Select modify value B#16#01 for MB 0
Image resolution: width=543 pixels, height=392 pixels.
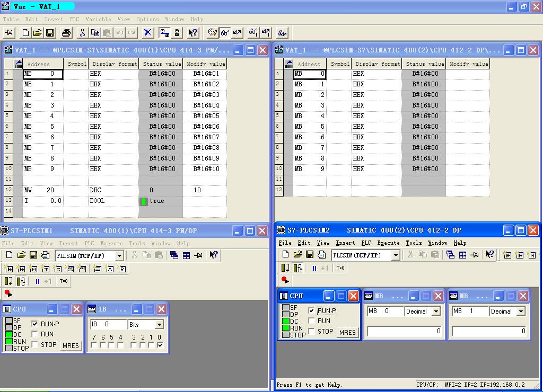click(x=205, y=74)
